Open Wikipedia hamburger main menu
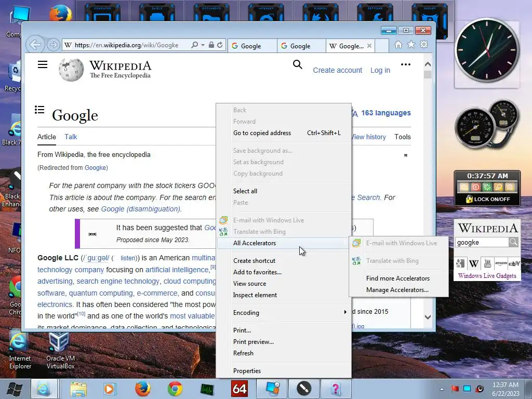The height and width of the screenshot is (399, 532). click(43, 64)
